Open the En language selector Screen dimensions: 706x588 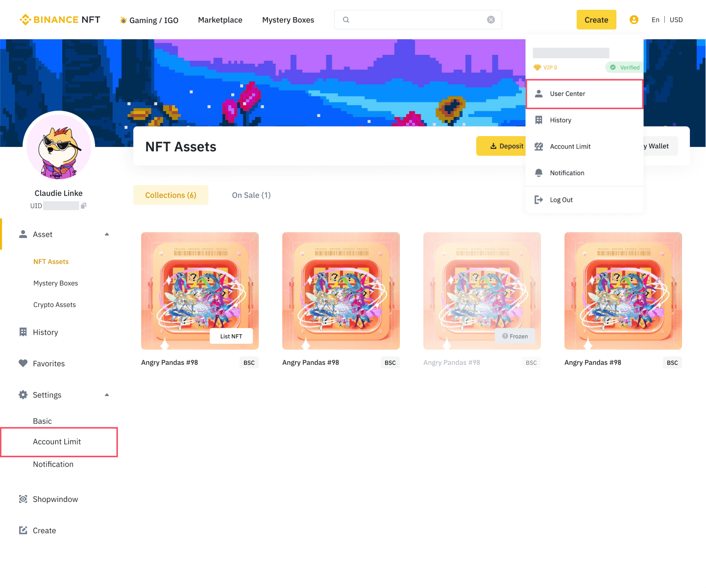pos(656,20)
